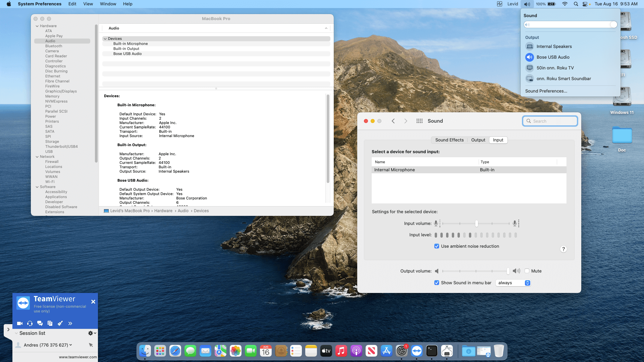Show all preferences grid icon
Viewport: 644px width, 362px height.
point(419,121)
